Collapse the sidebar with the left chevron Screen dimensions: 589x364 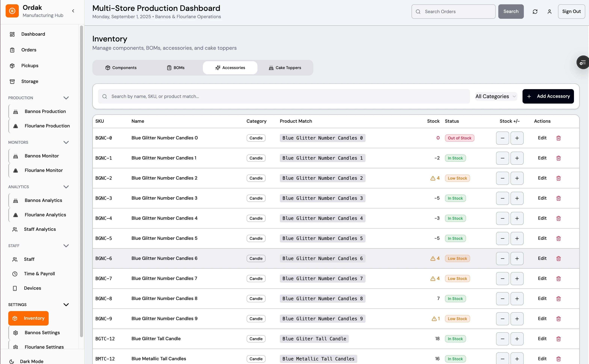pos(73,11)
